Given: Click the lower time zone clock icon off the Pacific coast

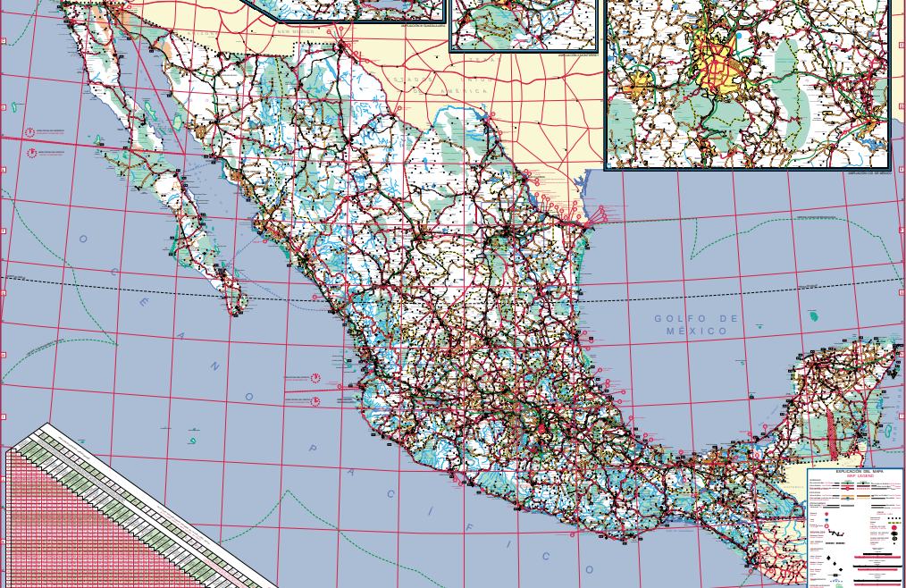Looking at the screenshot, I should click(315, 400).
